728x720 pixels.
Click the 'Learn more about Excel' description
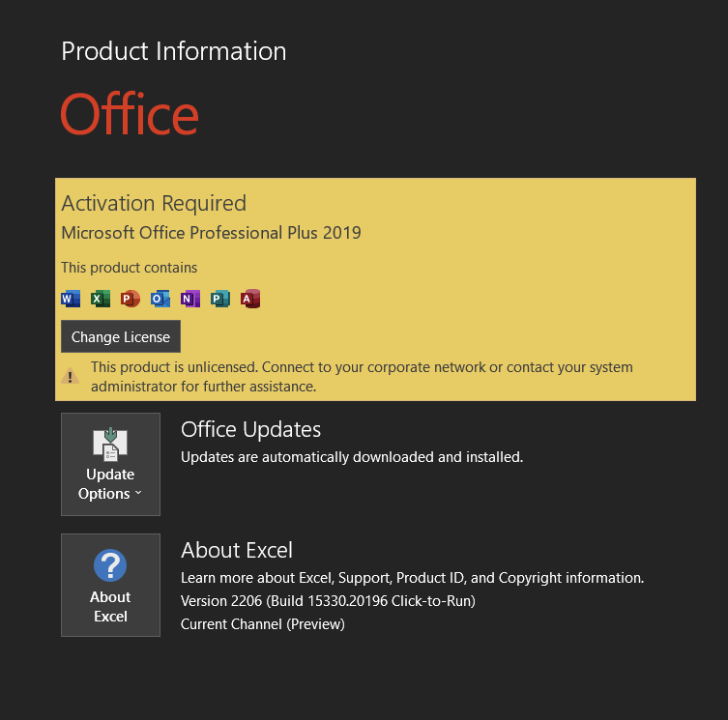pyautogui.click(x=412, y=578)
